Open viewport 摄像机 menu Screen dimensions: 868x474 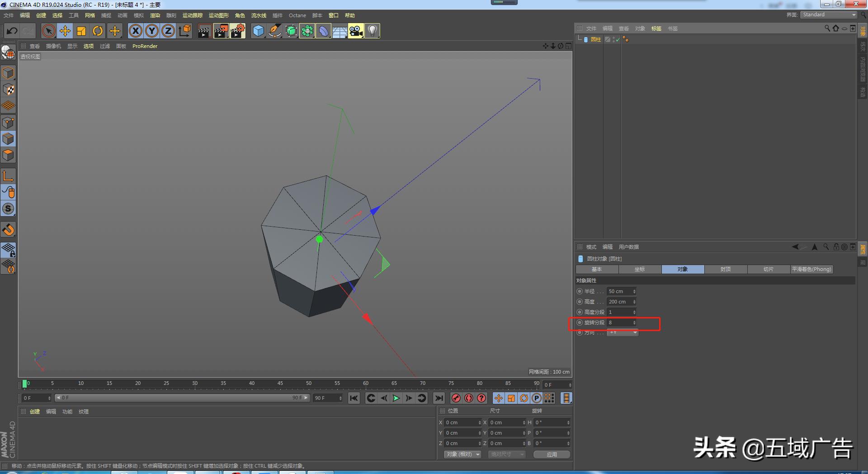(x=53, y=46)
